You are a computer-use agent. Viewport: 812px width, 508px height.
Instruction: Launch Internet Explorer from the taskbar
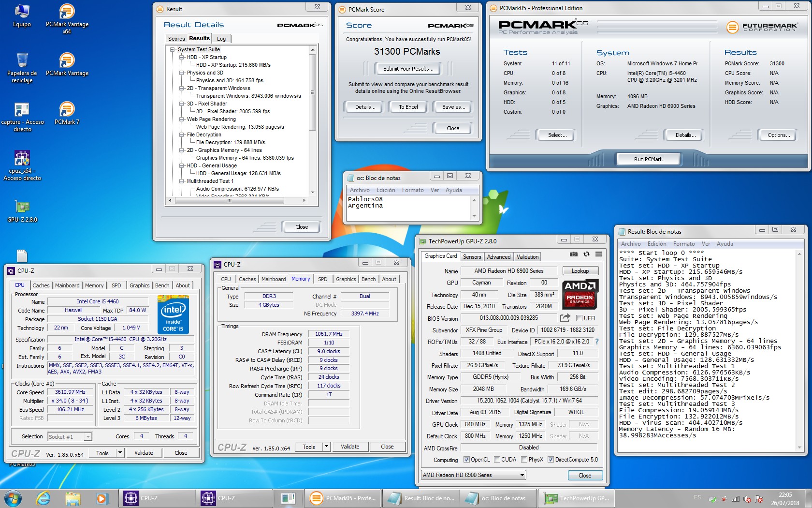click(x=43, y=498)
